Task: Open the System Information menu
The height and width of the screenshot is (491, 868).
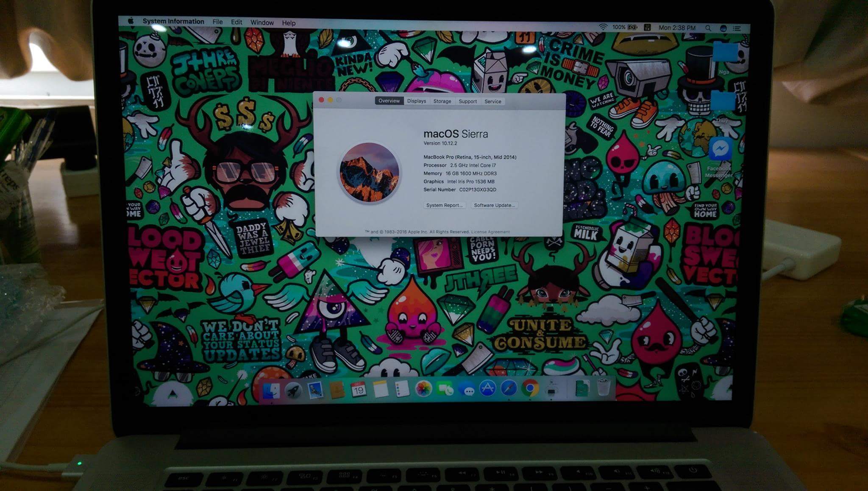Action: [x=173, y=21]
